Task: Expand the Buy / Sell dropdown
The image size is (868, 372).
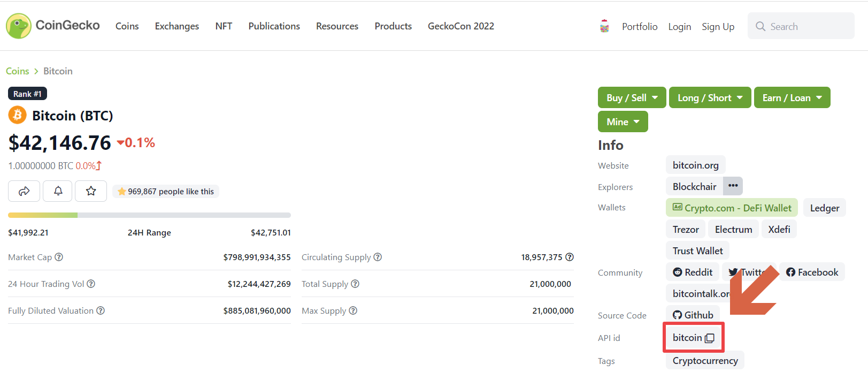Action: tap(632, 97)
